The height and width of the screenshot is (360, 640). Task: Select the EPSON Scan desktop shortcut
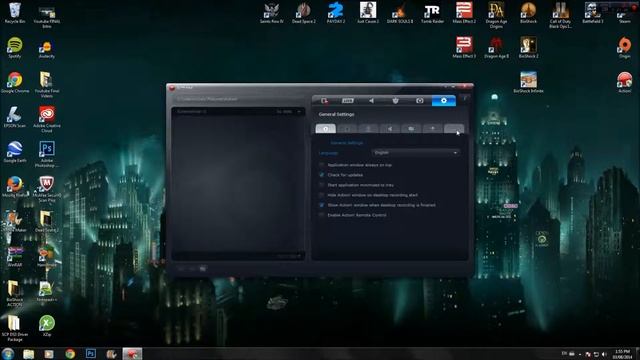(x=15, y=117)
